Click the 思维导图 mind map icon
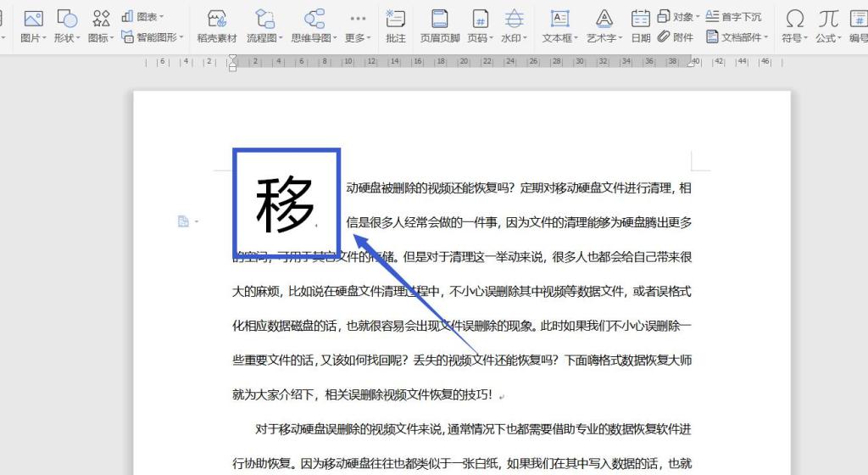The width and height of the screenshot is (868, 475). pyautogui.click(x=314, y=20)
